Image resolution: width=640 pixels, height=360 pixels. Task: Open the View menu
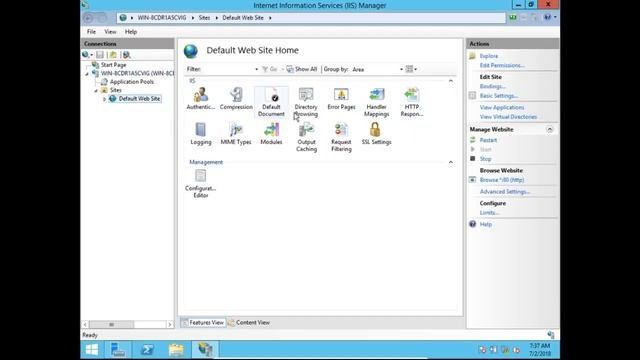110,32
